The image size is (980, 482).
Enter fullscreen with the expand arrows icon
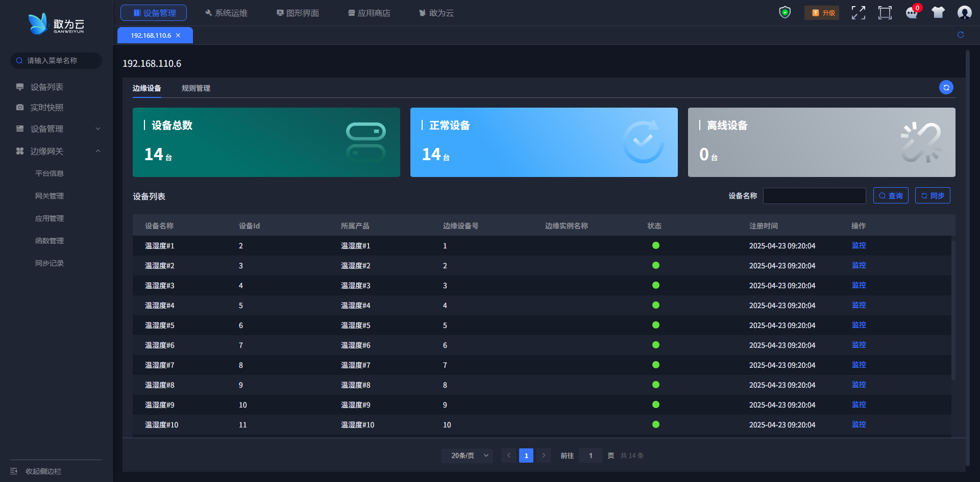click(858, 13)
